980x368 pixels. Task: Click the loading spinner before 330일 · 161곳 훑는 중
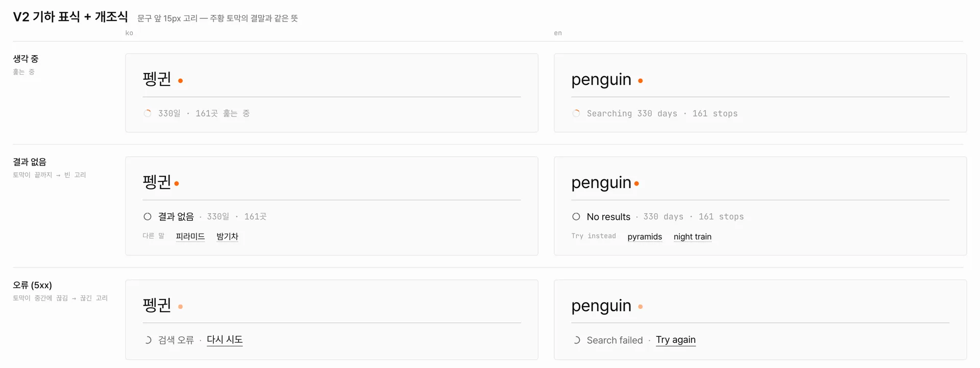tap(148, 113)
